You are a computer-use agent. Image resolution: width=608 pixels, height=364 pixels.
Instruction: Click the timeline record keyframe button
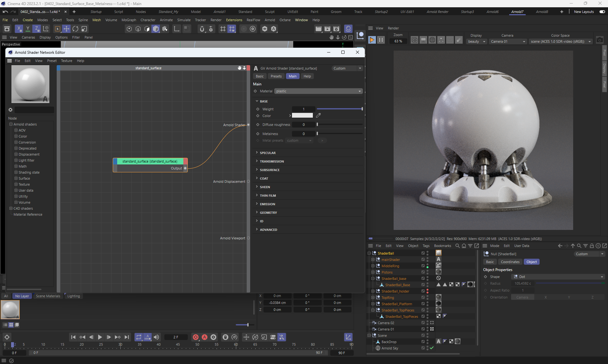196,337
